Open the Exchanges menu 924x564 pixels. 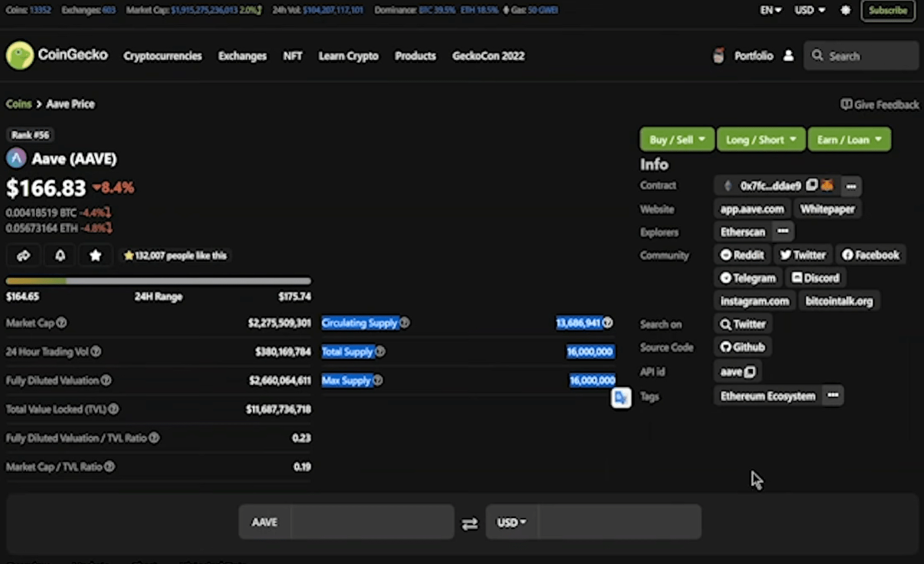(x=242, y=56)
